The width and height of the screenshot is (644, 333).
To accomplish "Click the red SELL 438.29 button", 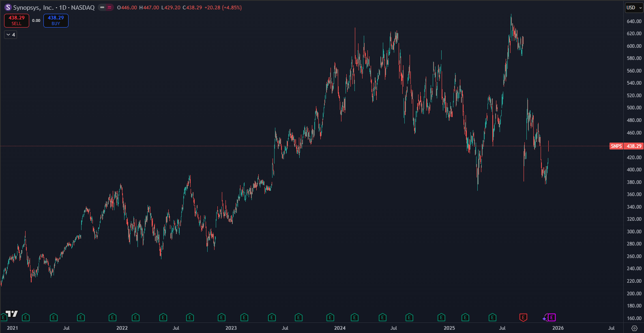I will point(17,21).
